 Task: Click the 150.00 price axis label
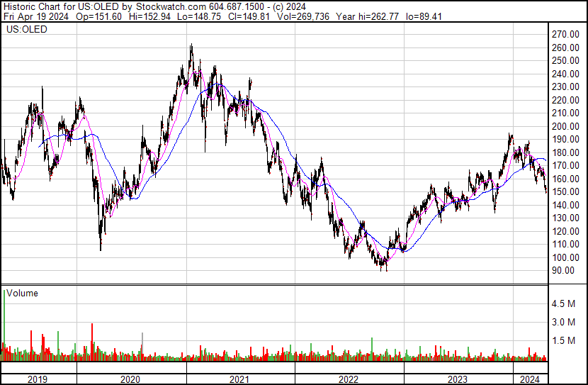pyautogui.click(x=566, y=192)
